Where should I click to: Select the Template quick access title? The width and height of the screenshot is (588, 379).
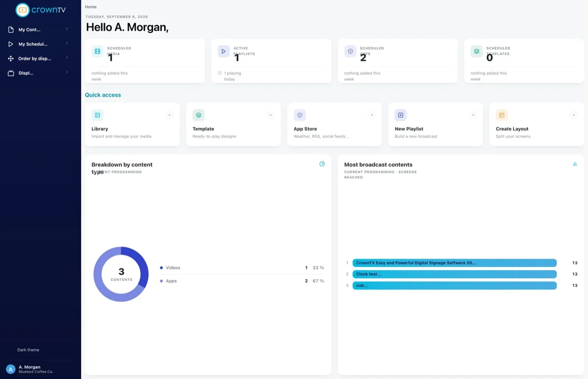pyautogui.click(x=204, y=129)
